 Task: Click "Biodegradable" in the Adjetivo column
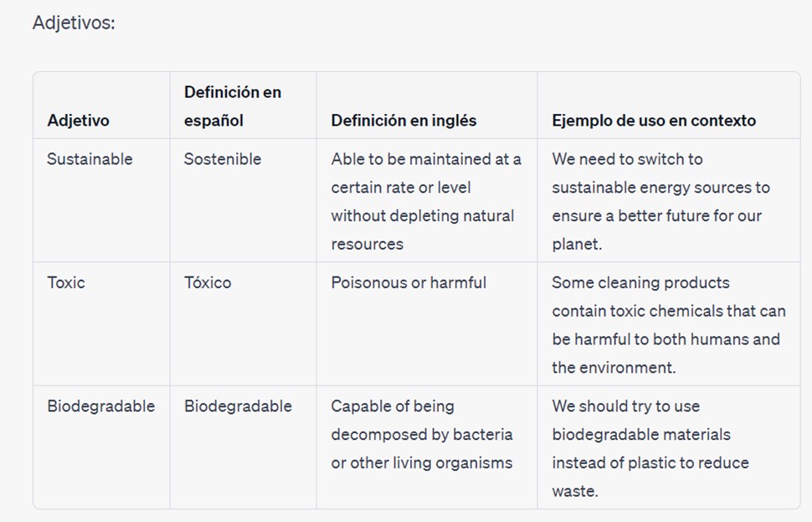point(100,406)
